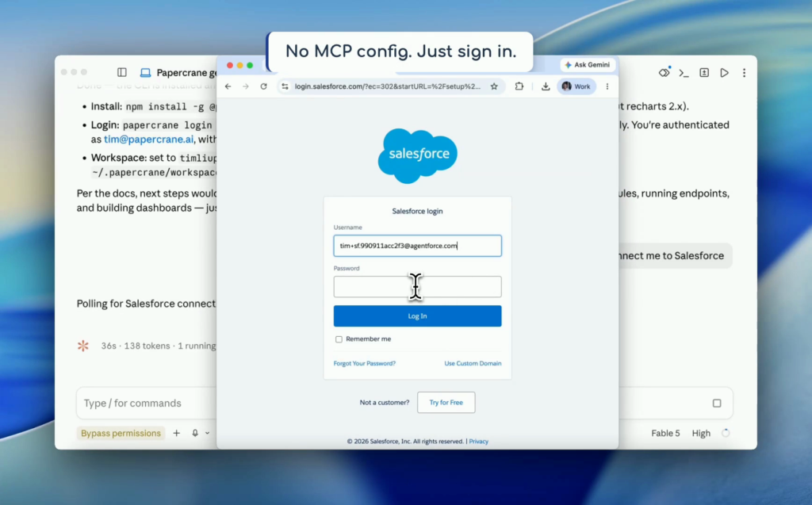Maximize Chrome with the green button
The height and width of the screenshot is (505, 812).
pyautogui.click(x=250, y=65)
